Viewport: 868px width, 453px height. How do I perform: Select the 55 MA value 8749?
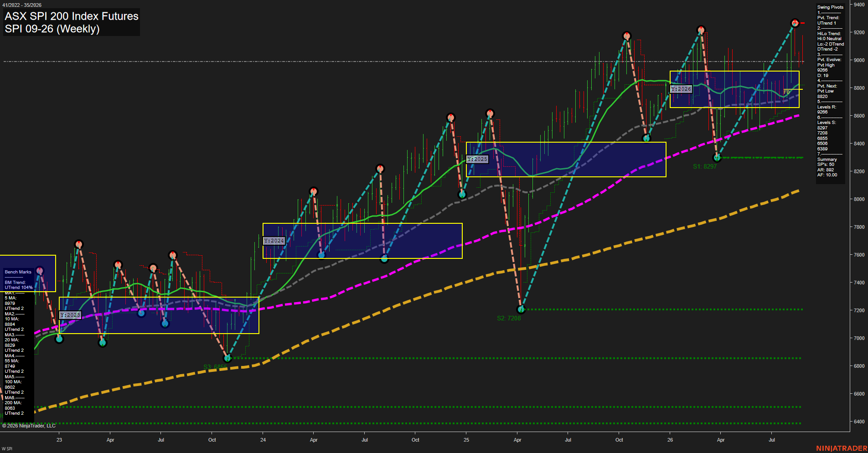click(x=10, y=366)
